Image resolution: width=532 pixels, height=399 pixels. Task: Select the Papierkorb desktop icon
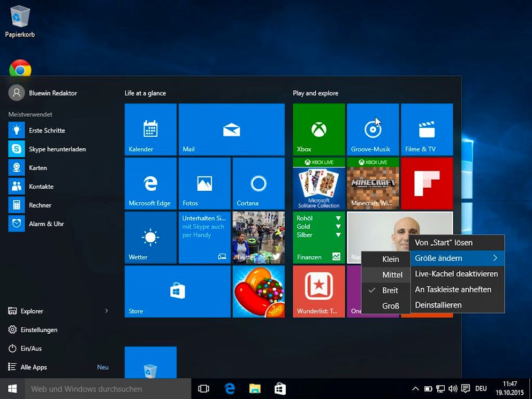pos(20,21)
